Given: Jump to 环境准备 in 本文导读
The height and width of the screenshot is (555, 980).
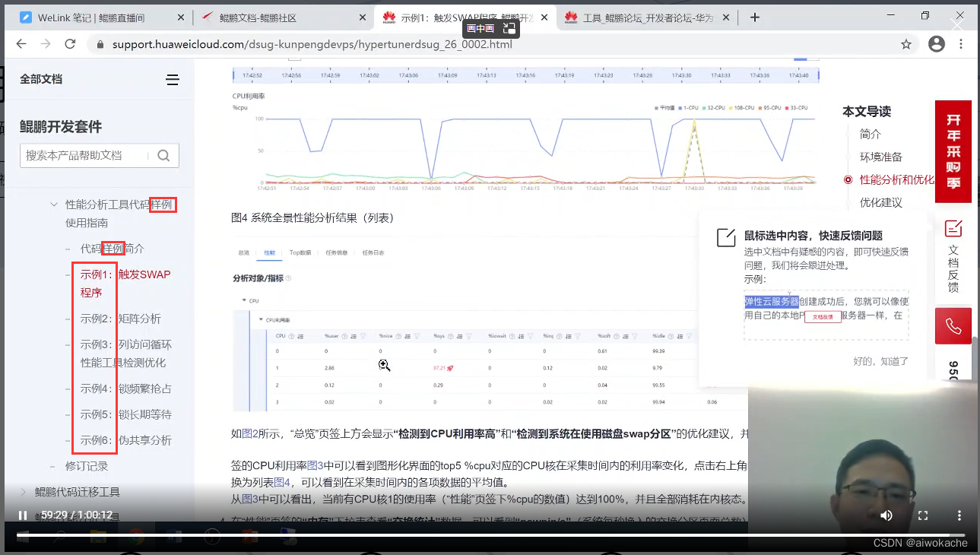Looking at the screenshot, I should coord(881,157).
